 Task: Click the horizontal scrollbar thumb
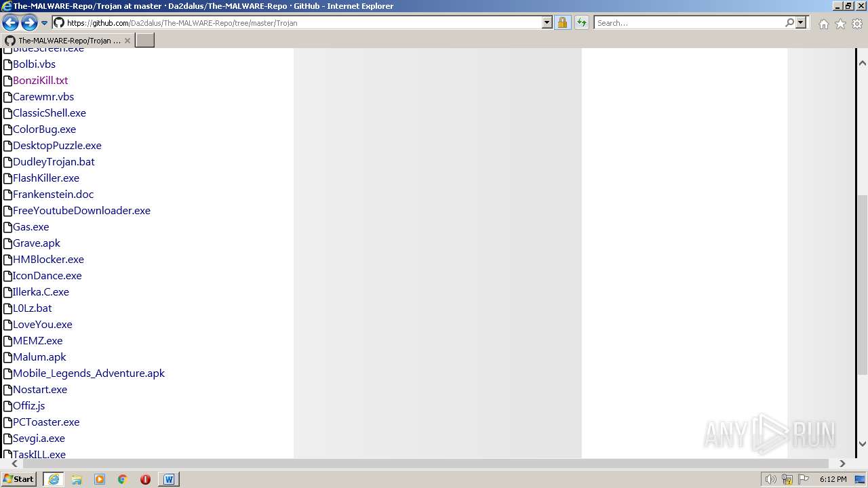coord(426,464)
